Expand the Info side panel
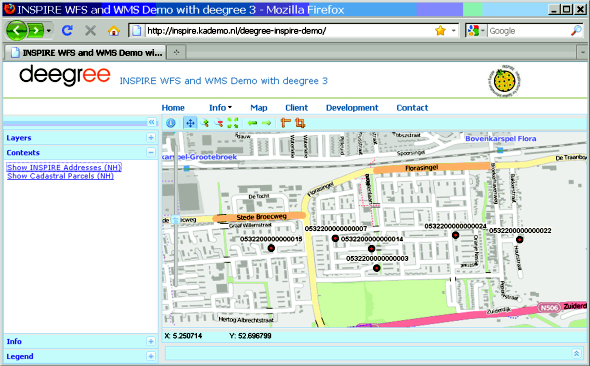 point(151,341)
